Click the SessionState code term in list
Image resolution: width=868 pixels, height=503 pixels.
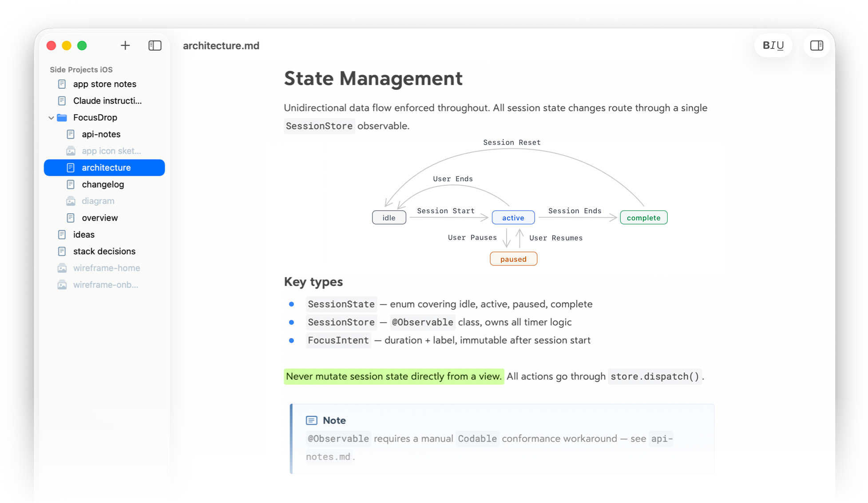pos(341,304)
